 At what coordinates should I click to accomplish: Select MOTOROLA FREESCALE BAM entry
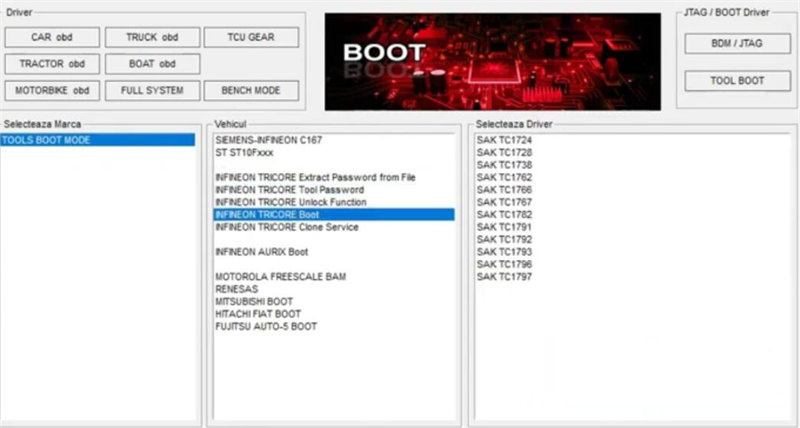point(280,277)
